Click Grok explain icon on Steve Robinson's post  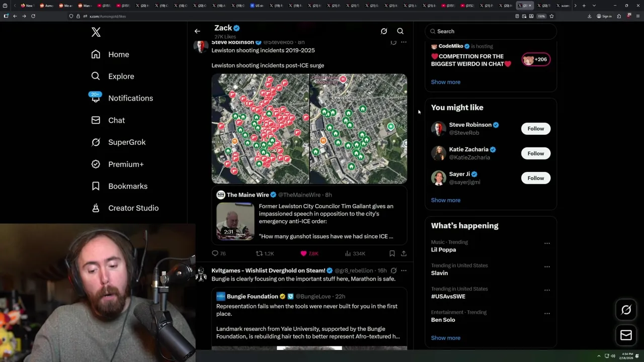tap(393, 42)
